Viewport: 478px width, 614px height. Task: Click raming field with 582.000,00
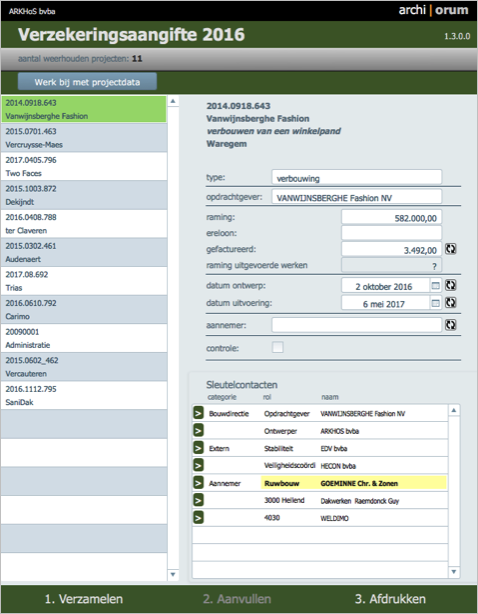click(391, 217)
